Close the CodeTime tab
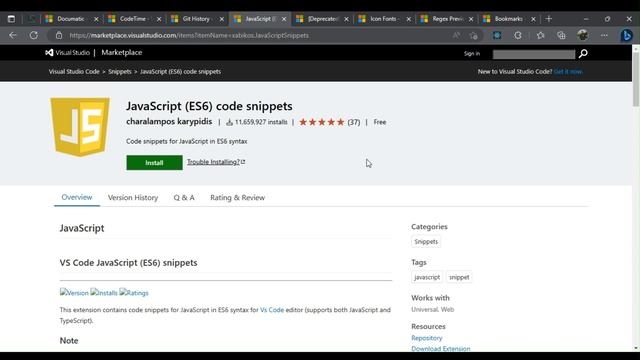640x360 pixels. 159,19
